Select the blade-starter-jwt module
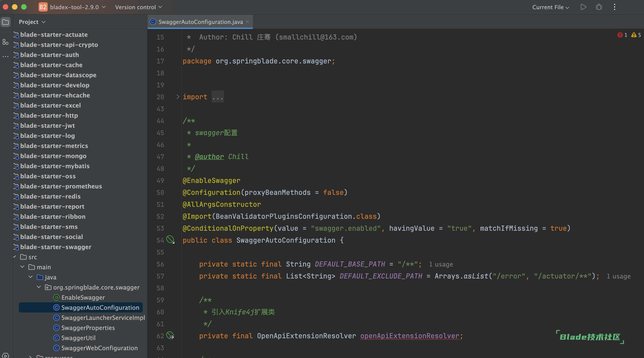Image resolution: width=644 pixels, height=358 pixels. 48,125
